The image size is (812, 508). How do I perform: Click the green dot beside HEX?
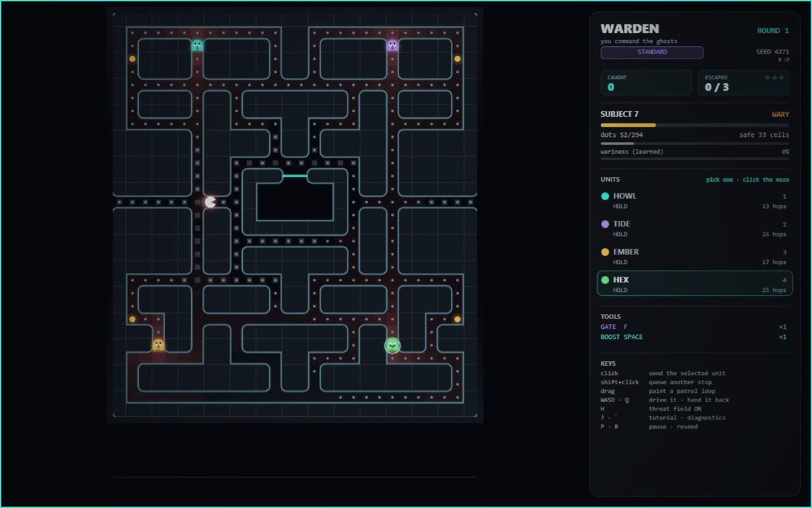tap(605, 280)
